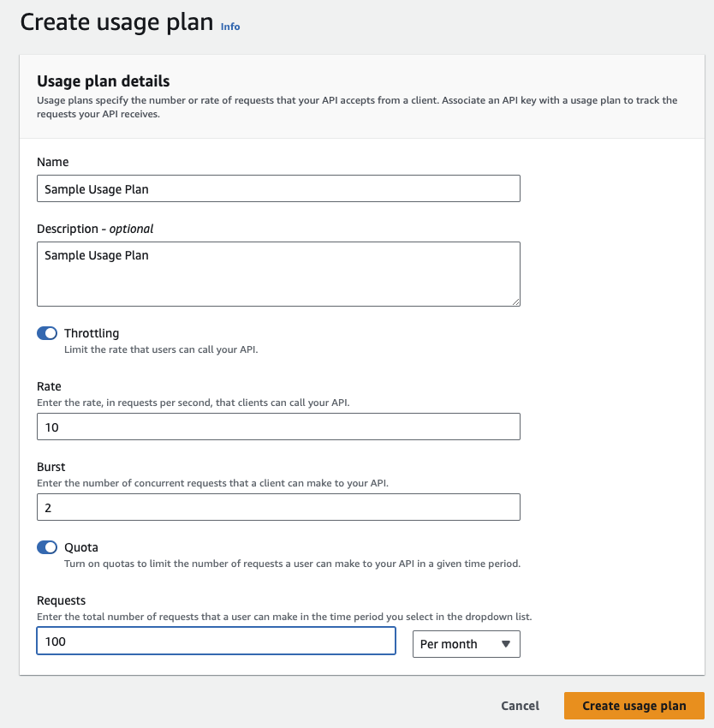Select the Burst input showing 2
The height and width of the screenshot is (728, 714).
pyautogui.click(x=278, y=507)
